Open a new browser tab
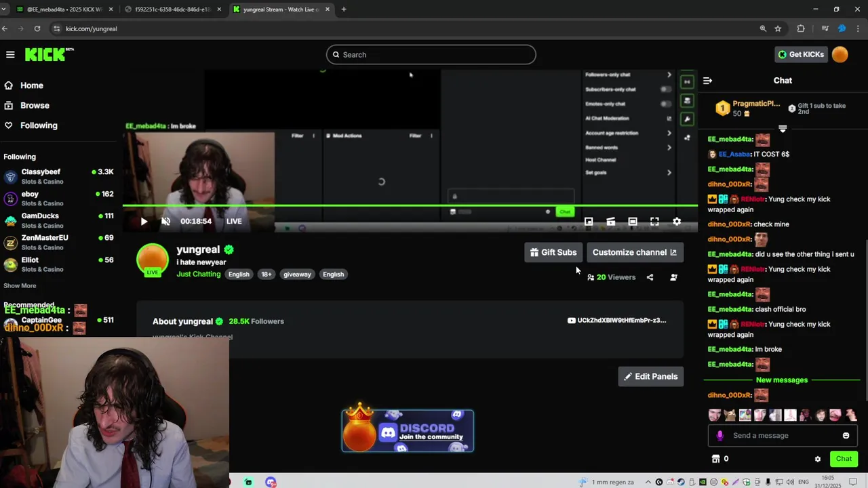This screenshot has width=868, height=488. tap(344, 9)
